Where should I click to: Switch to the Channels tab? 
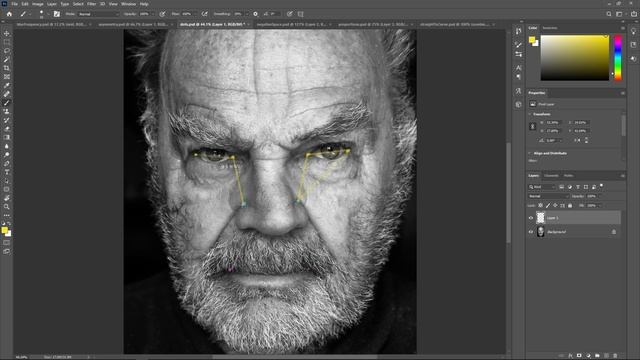click(x=551, y=176)
